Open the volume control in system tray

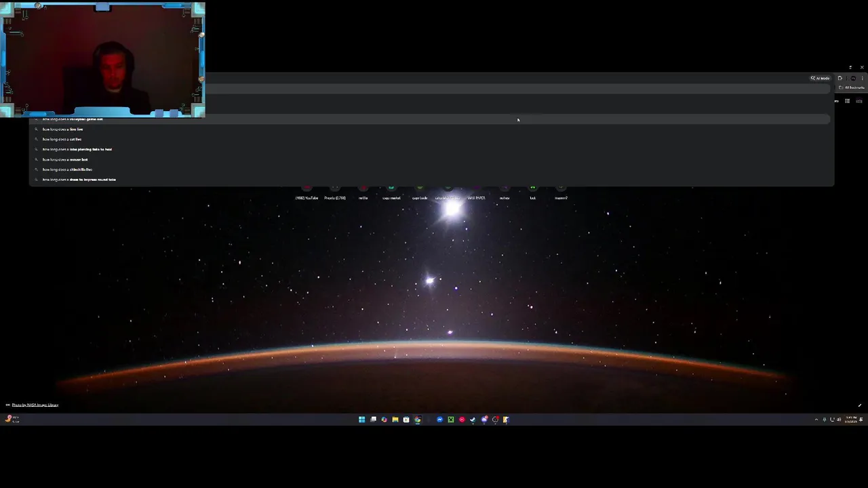click(x=839, y=420)
